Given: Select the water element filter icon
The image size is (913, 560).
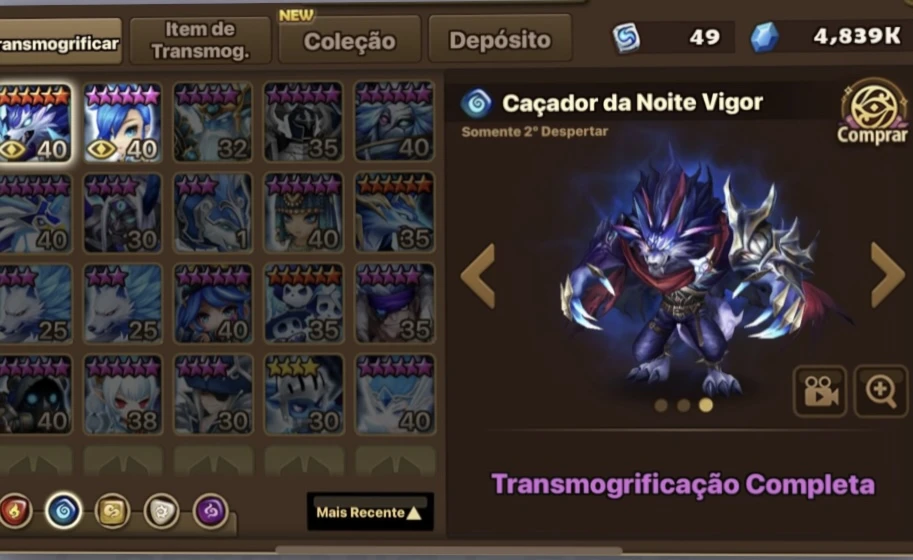Looking at the screenshot, I should click(63, 511).
